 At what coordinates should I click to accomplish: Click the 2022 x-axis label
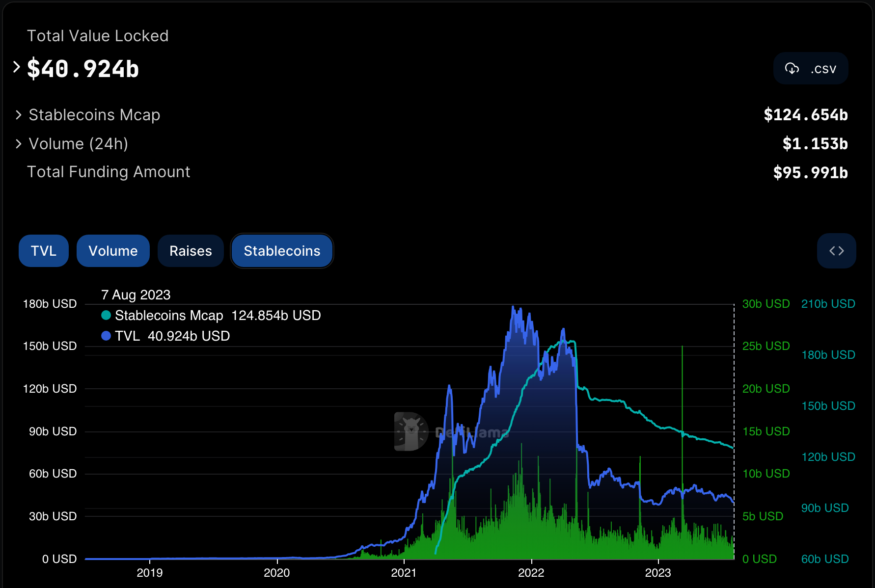(531, 573)
